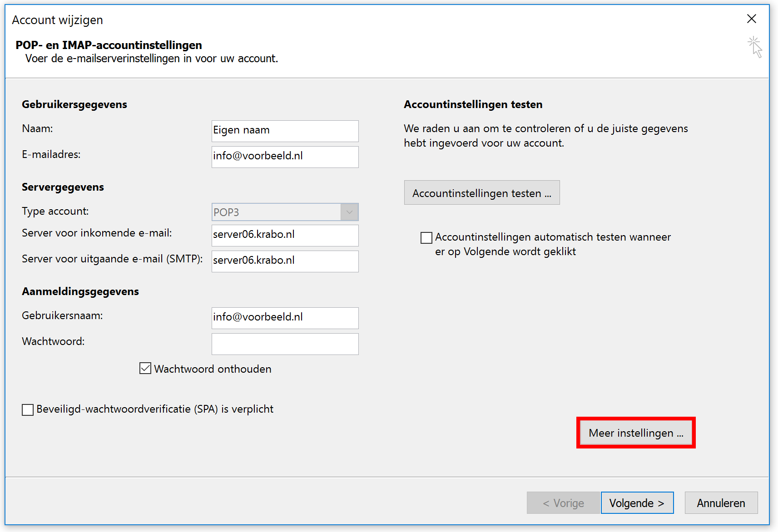Focus the empty Wachtwoord field
The width and height of the screenshot is (778, 532).
(x=285, y=344)
